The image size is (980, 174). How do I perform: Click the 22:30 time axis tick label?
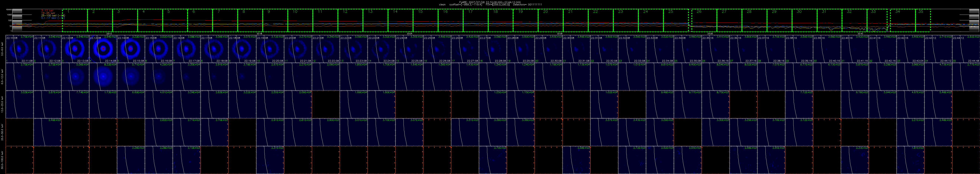click(x=560, y=33)
